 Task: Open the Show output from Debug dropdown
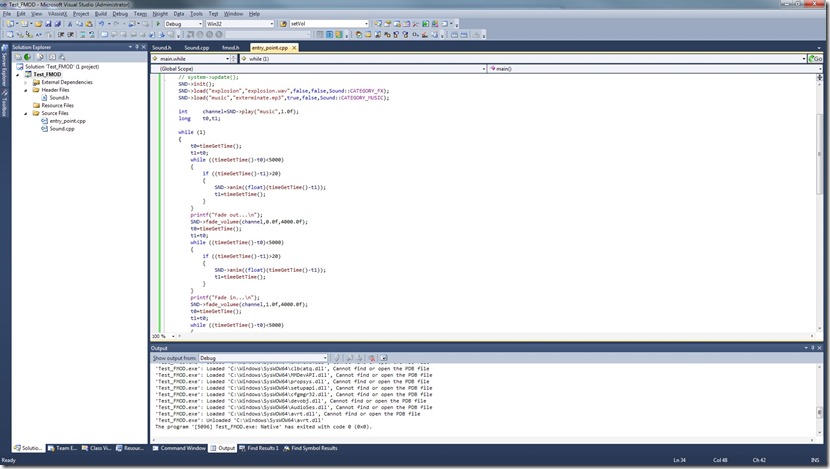(x=263, y=358)
